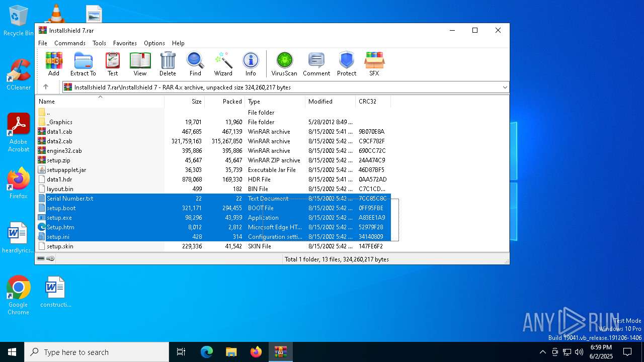
Task: Open Google Chrome desktop shortcut
Action: 19,295
